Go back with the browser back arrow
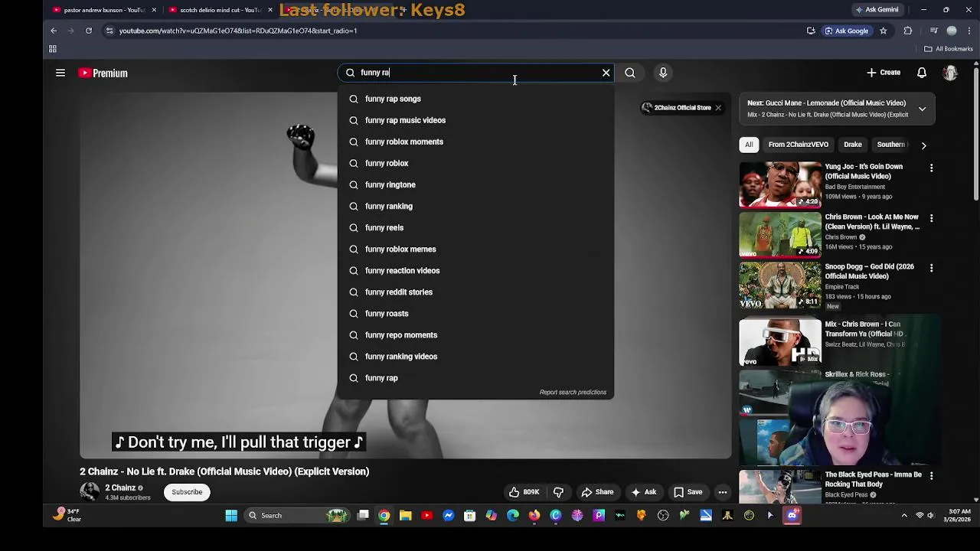 coord(54,31)
